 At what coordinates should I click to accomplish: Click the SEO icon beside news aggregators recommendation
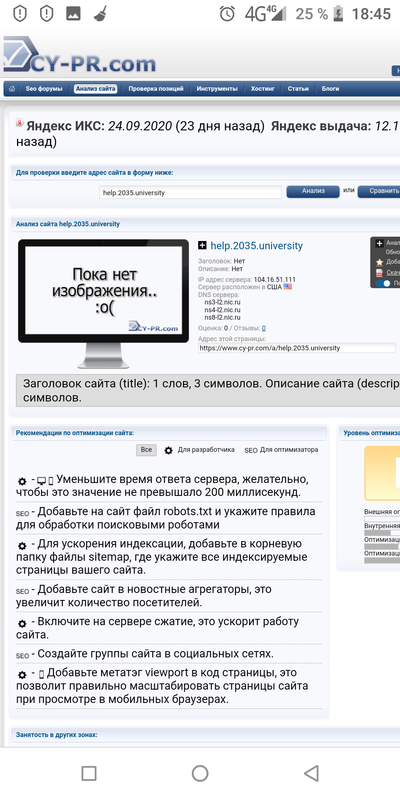coord(22,591)
